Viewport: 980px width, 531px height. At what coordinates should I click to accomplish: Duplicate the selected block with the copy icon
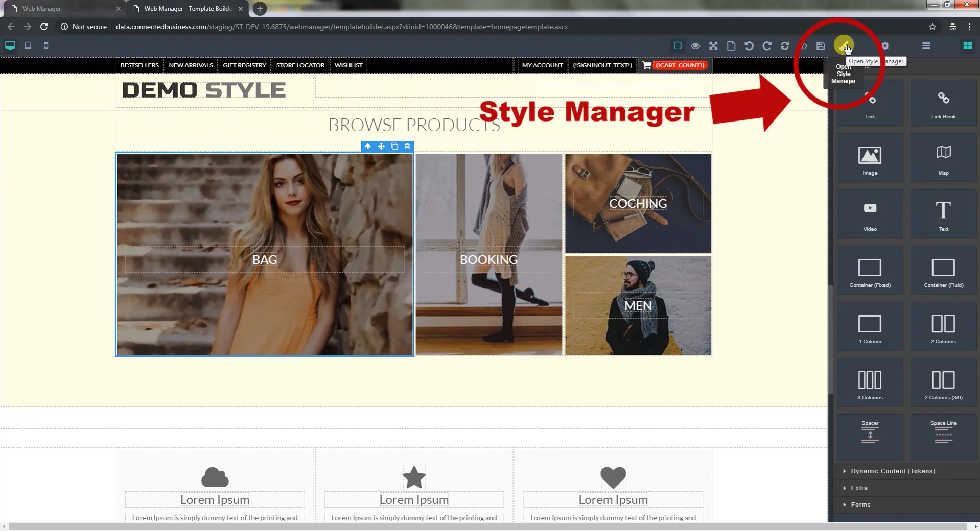tap(394, 147)
